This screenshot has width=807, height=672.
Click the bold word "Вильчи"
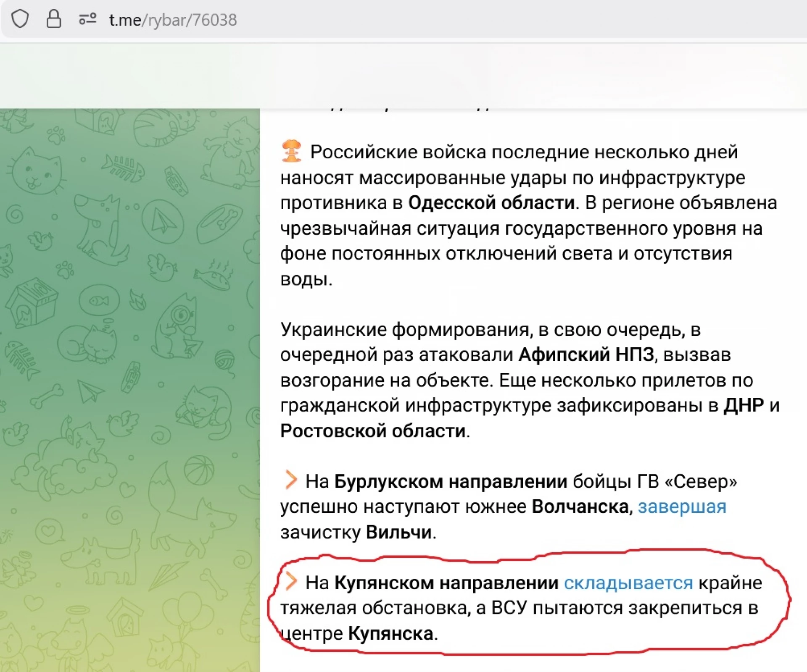pos(399,532)
